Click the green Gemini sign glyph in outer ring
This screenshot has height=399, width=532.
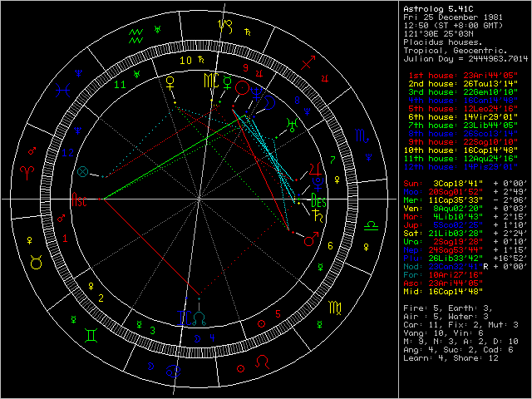[x=91, y=335]
